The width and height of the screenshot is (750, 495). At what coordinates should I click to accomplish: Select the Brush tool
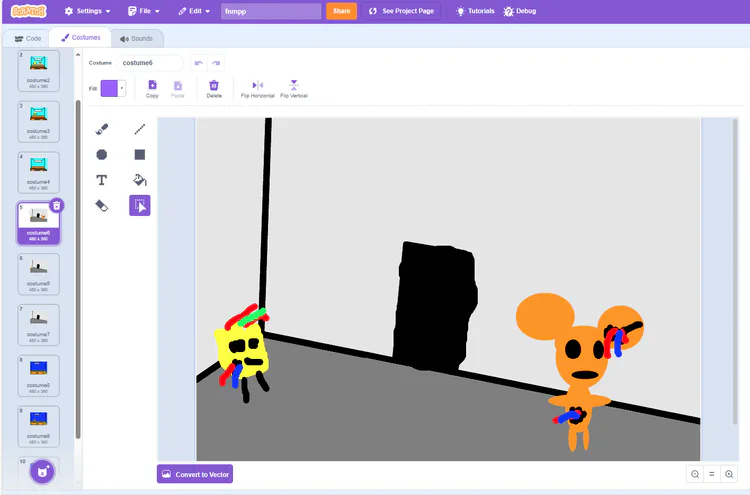pyautogui.click(x=101, y=129)
